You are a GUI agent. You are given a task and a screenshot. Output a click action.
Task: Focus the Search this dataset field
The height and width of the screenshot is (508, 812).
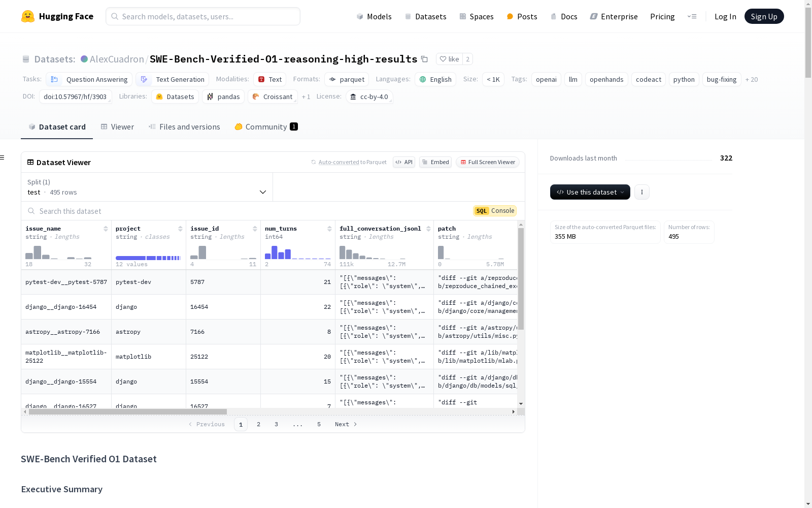247,211
